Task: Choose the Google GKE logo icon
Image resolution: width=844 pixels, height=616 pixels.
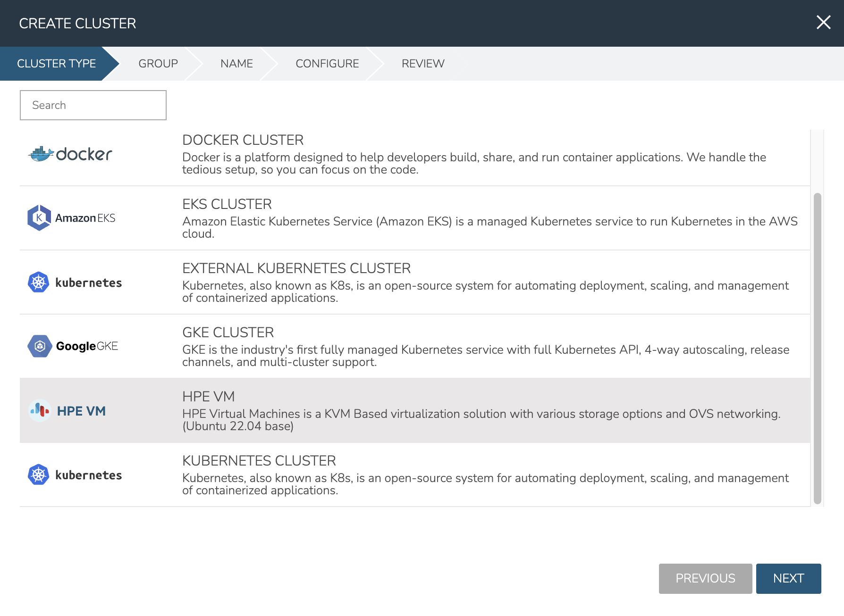Action: (x=40, y=346)
